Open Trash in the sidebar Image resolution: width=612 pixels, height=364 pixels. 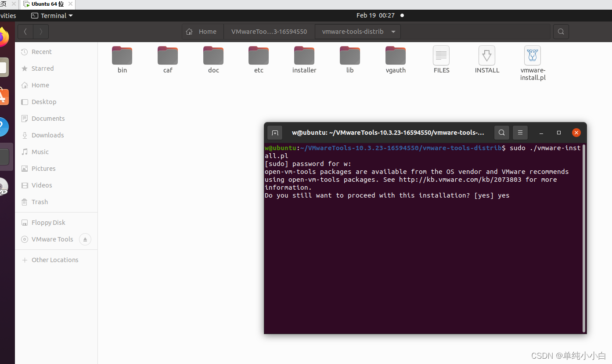tap(56, 202)
